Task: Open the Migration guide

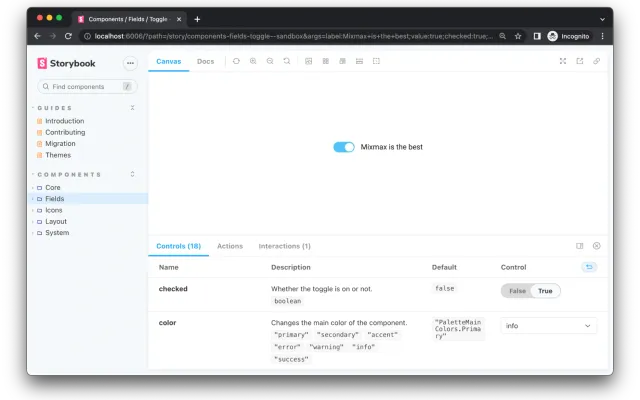Action: pyautogui.click(x=60, y=144)
